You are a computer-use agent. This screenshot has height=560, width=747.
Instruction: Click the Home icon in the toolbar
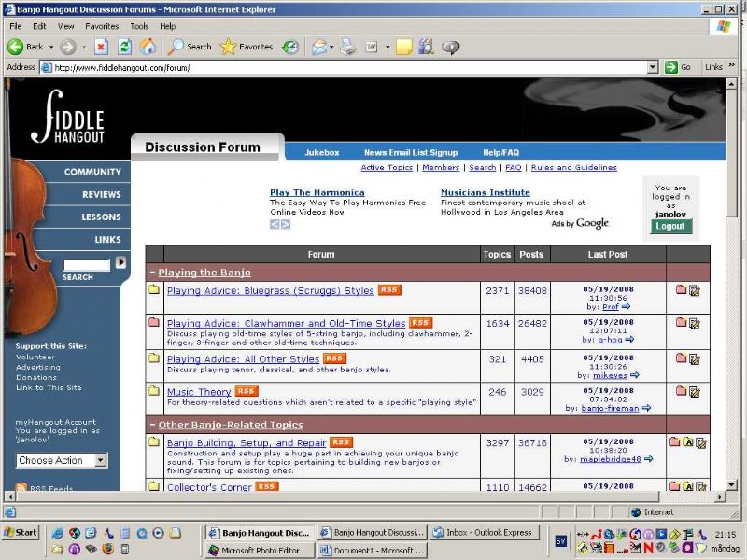point(148,47)
